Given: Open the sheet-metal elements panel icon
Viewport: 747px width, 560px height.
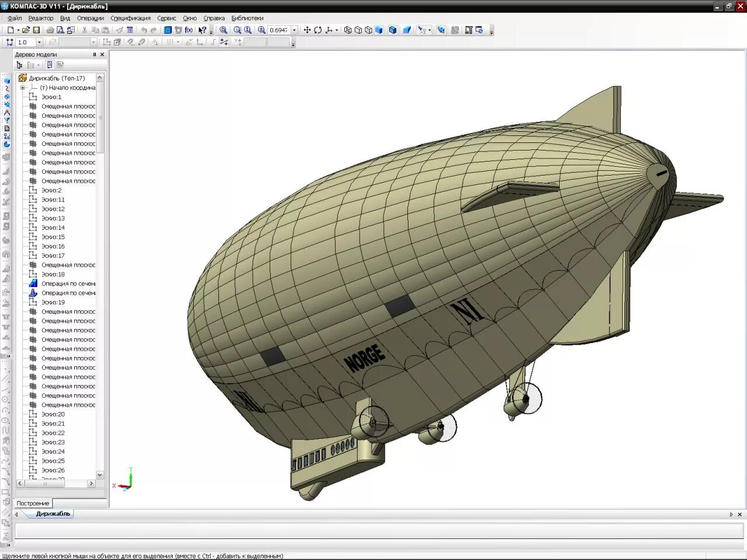Looking at the screenshot, I should 7,145.
